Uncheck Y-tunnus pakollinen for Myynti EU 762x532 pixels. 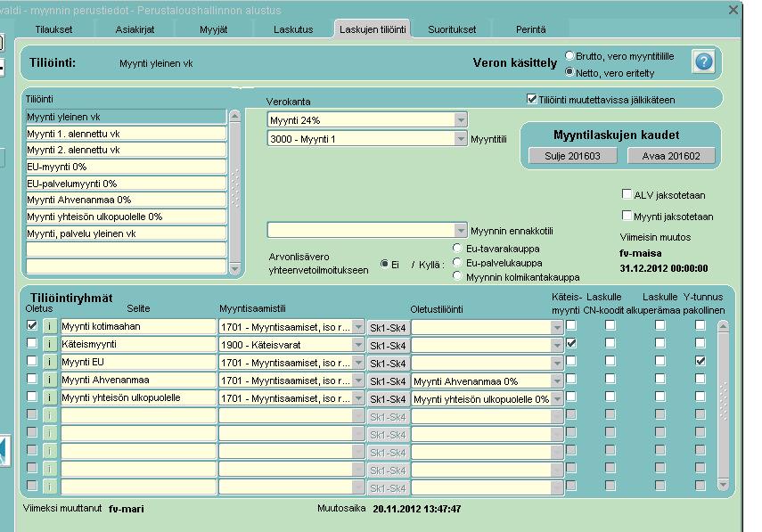point(701,361)
